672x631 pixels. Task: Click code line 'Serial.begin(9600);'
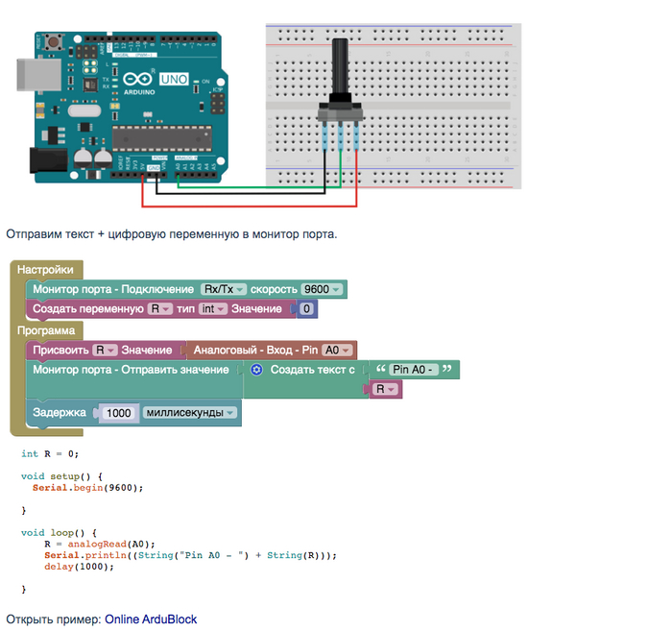87,487
